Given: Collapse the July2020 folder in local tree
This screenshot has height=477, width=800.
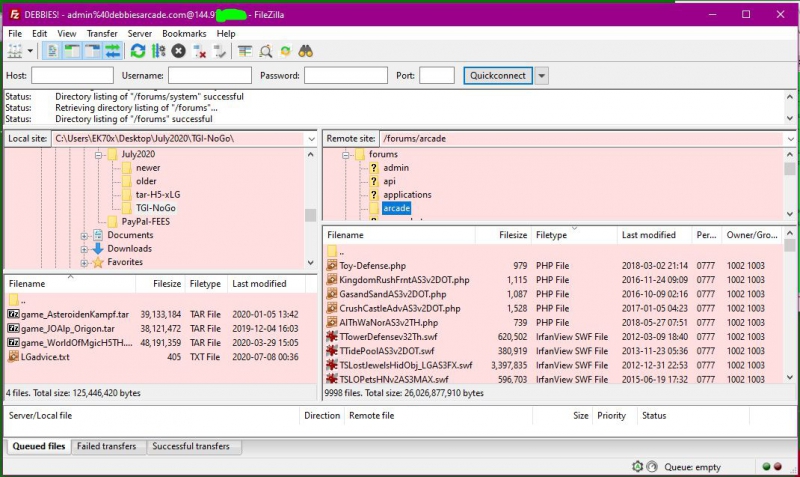Looking at the screenshot, I should (x=98, y=155).
